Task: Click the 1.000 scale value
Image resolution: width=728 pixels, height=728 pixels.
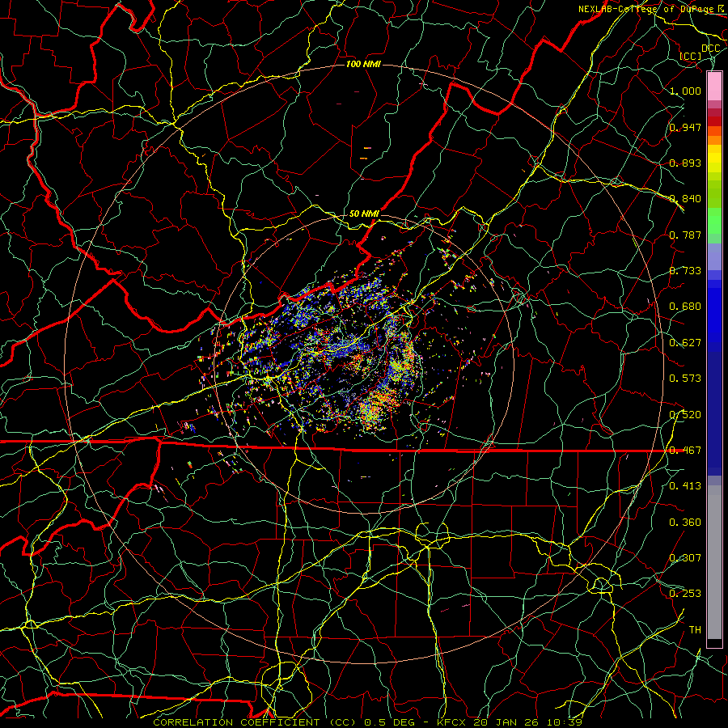Action: [x=685, y=91]
